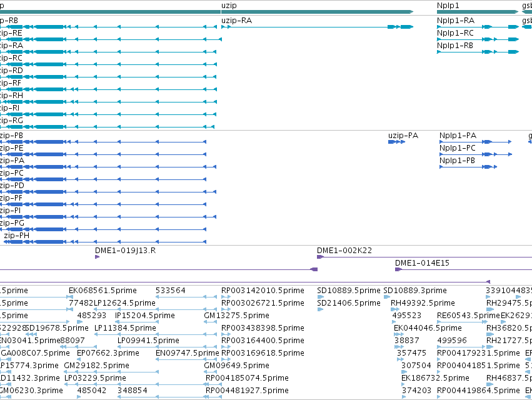
Task: Open EST SD19678.5prime
Action: 57,328
